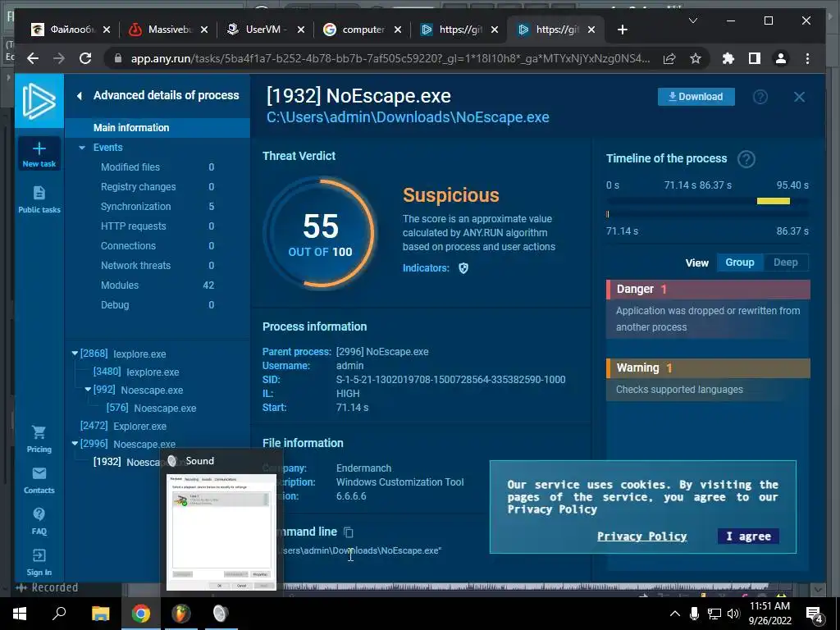840x630 pixels.
Task: Select [576] Noescape.exe process
Action: click(x=152, y=409)
